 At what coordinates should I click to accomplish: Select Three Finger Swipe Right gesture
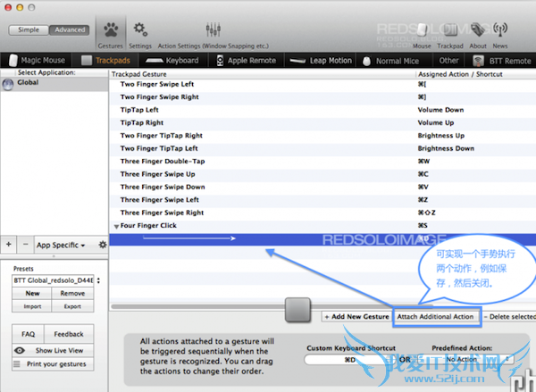[x=162, y=213]
